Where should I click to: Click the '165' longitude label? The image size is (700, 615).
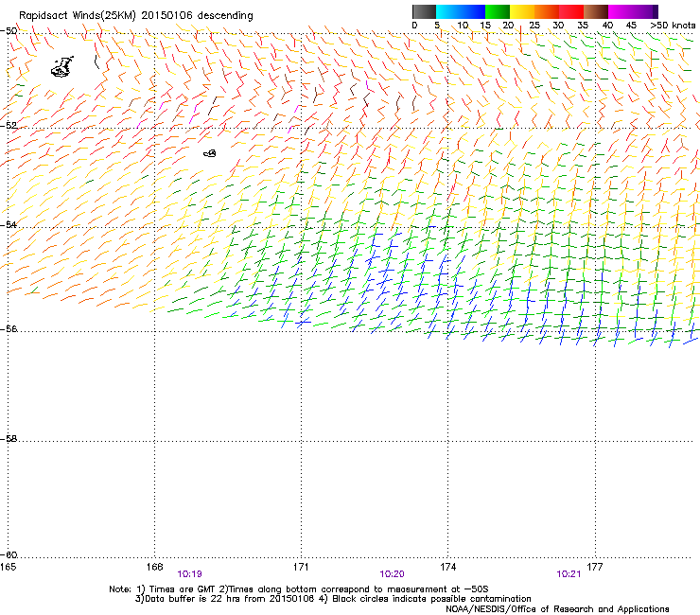(x=8, y=567)
